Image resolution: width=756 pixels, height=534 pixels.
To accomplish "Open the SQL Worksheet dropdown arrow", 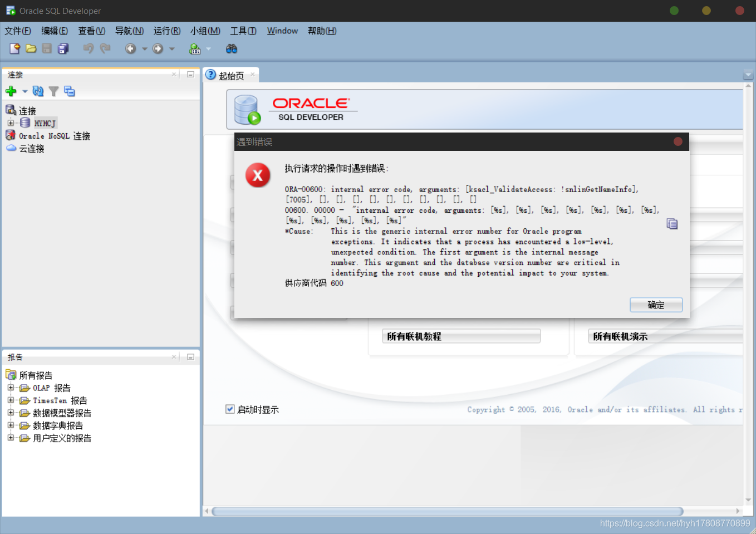I will tap(209, 49).
